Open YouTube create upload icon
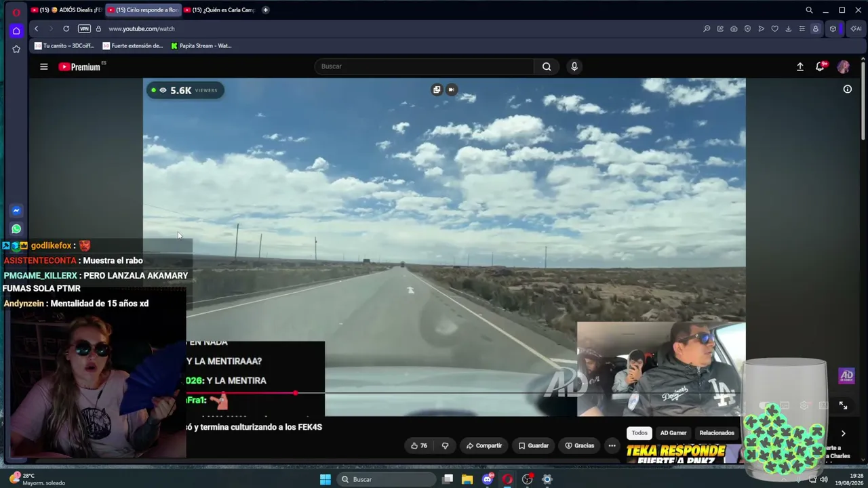Viewport: 868px width, 488px height. click(x=800, y=66)
